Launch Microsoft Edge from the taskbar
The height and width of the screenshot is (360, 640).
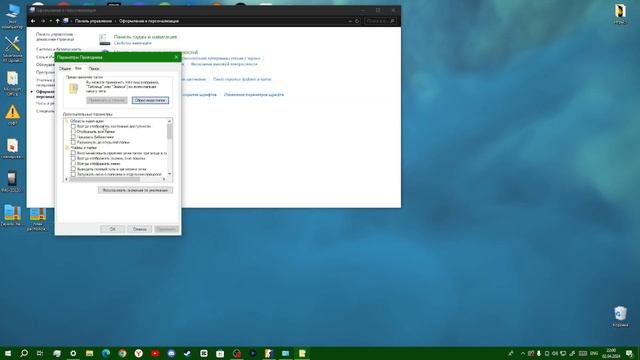pos(106,353)
